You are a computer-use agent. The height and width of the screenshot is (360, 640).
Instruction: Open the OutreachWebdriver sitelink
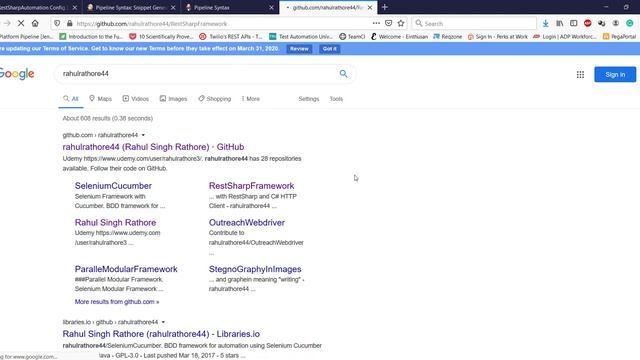click(x=247, y=222)
